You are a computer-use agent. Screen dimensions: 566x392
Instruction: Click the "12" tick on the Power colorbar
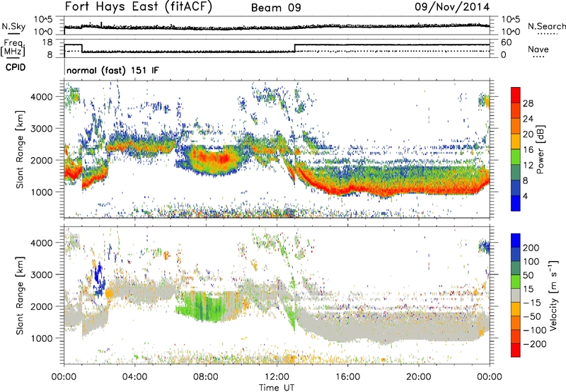pos(528,165)
